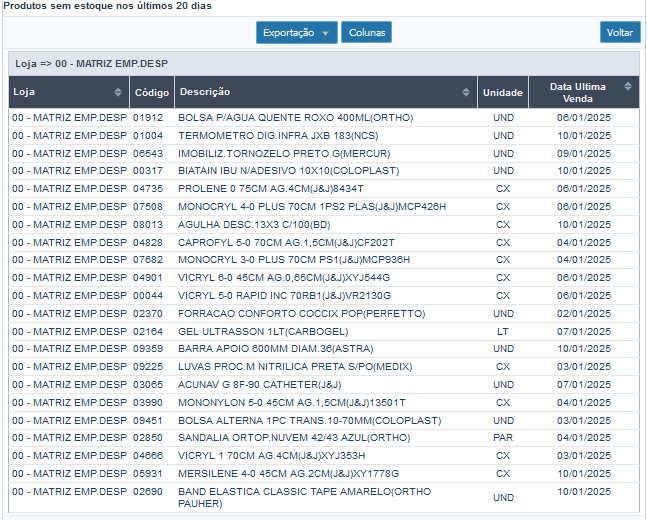The height and width of the screenshot is (520, 647).
Task: Select description PROLENE 0 75CM AG.4CM(J&J)8434T
Action: (271, 189)
